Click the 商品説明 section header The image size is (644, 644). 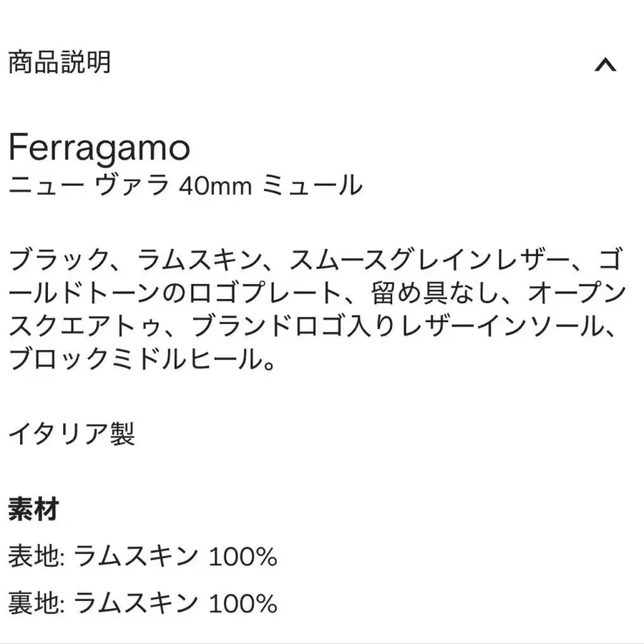point(60,62)
